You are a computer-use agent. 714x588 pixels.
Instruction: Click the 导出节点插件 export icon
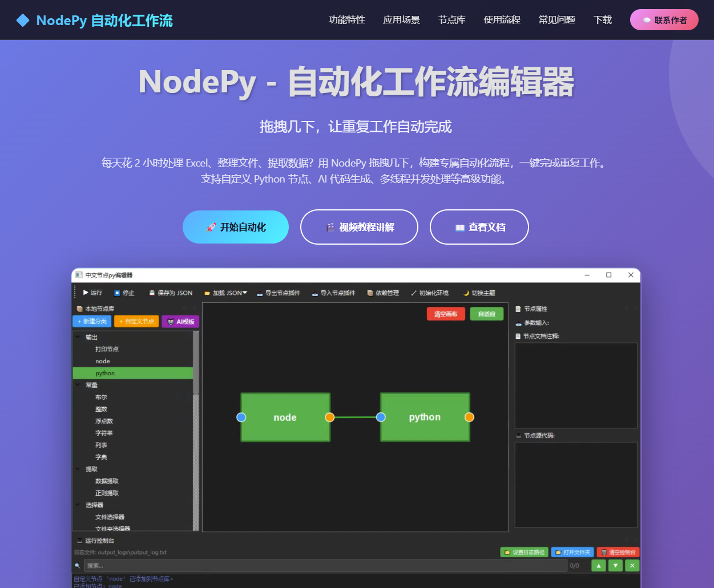pos(260,293)
